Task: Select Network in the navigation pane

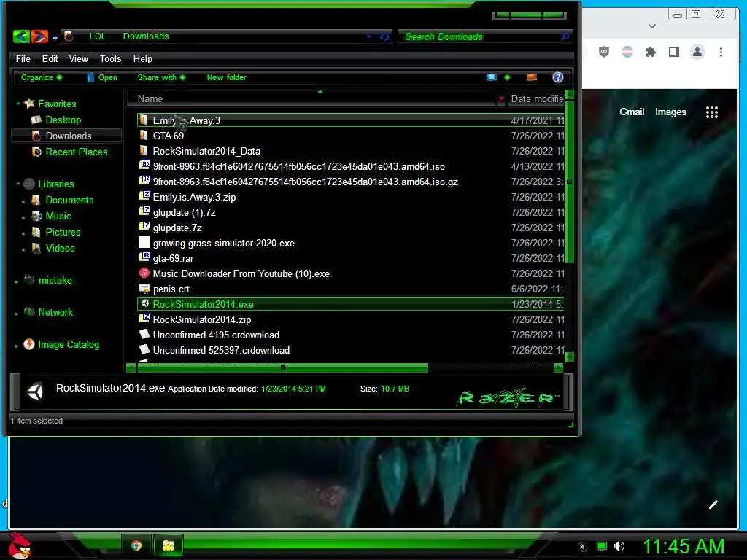Action: [x=55, y=312]
